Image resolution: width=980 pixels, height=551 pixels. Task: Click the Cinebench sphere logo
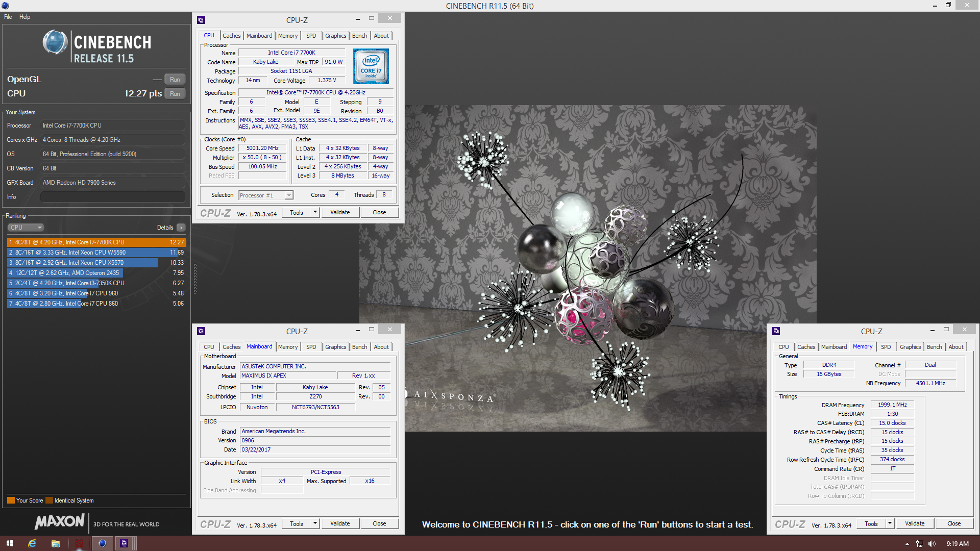pos(55,42)
